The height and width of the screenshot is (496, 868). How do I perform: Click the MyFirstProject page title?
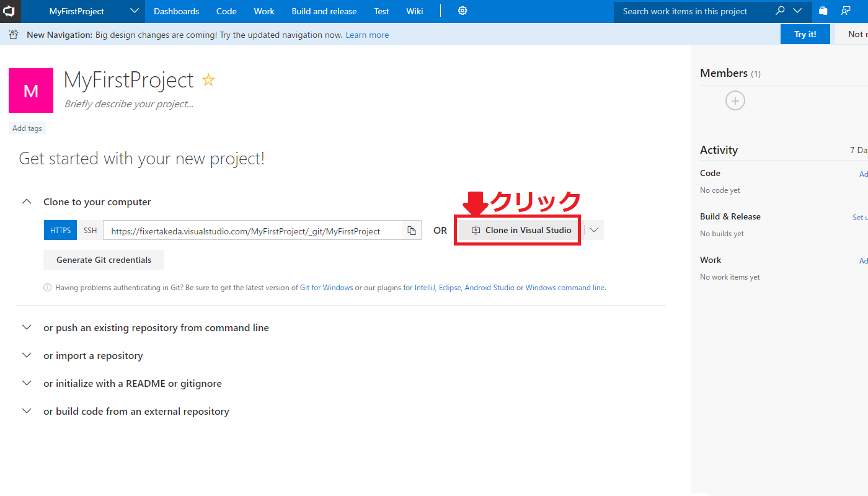point(129,80)
